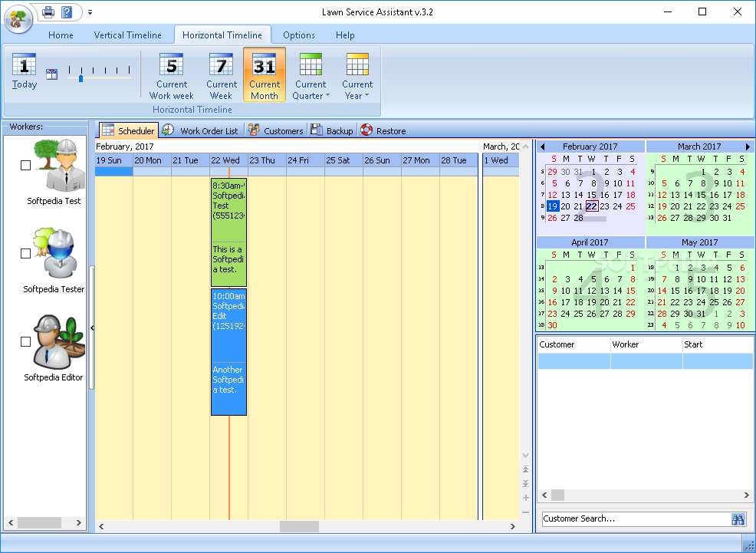Select Softpedia Editor worker avatar
Viewport: 756px width, 553px height.
pyautogui.click(x=59, y=342)
